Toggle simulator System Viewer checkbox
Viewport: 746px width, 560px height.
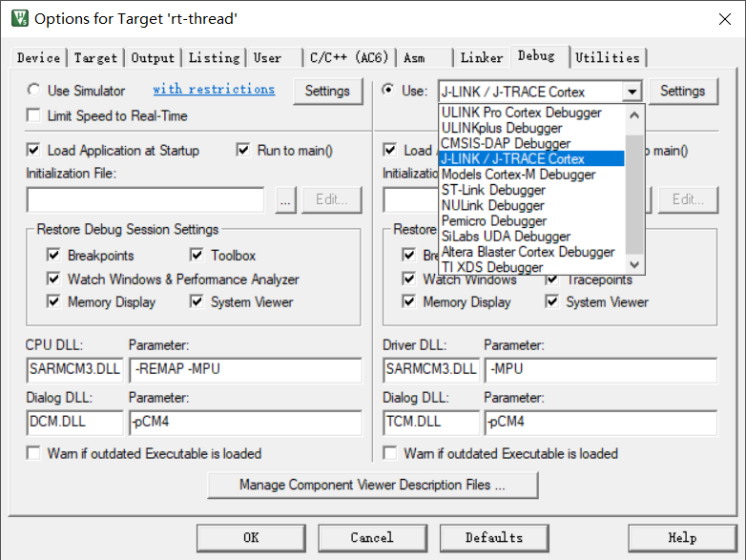[x=197, y=301]
